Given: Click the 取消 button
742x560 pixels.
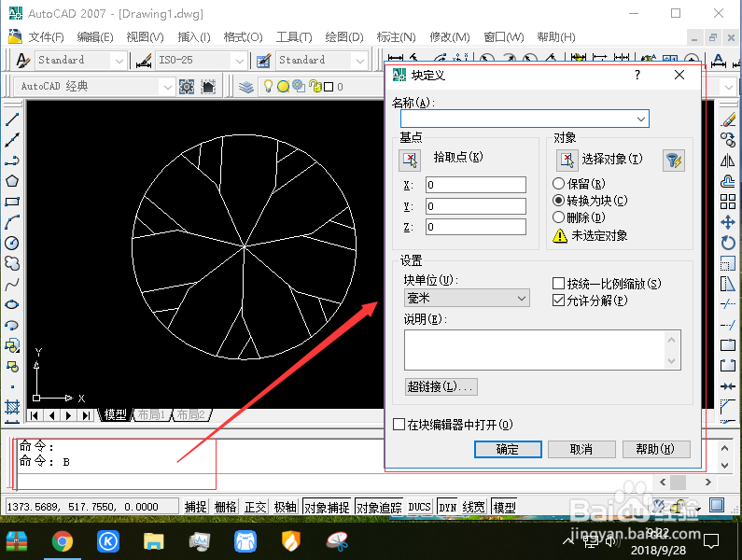Looking at the screenshot, I should (581, 449).
